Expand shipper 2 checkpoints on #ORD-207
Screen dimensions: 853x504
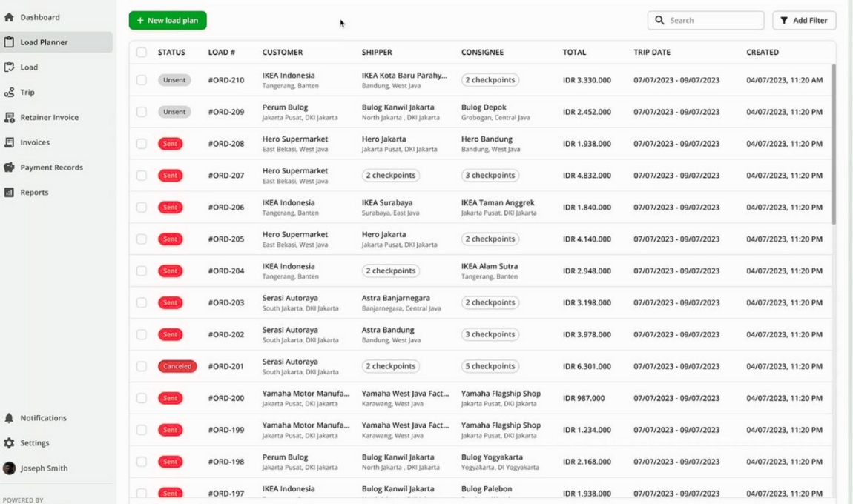coord(390,176)
